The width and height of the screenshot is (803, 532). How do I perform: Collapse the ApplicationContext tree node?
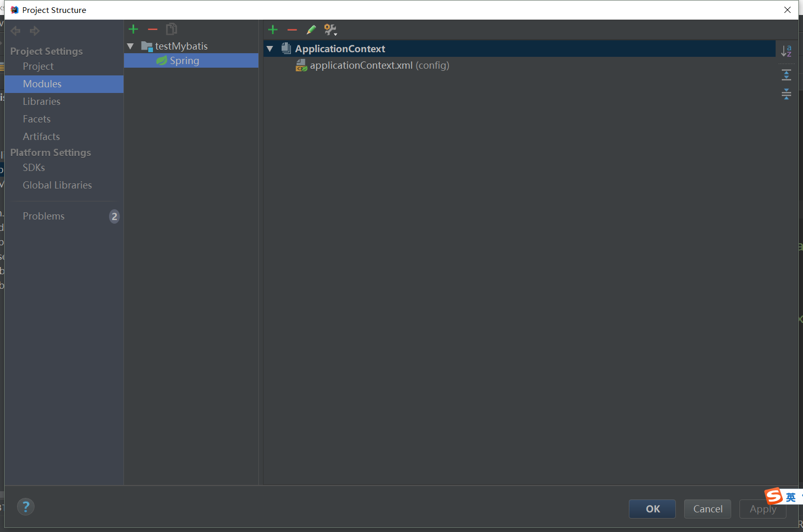269,49
